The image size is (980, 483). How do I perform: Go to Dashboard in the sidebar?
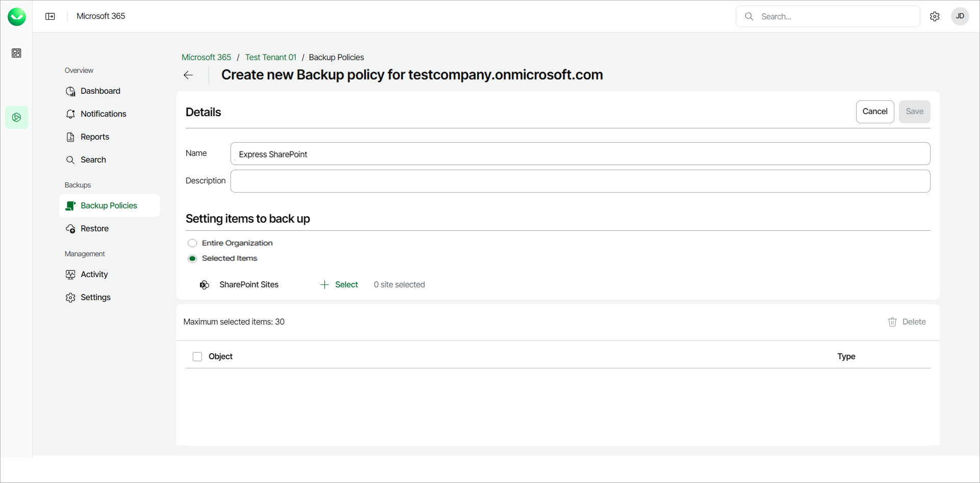[x=100, y=91]
